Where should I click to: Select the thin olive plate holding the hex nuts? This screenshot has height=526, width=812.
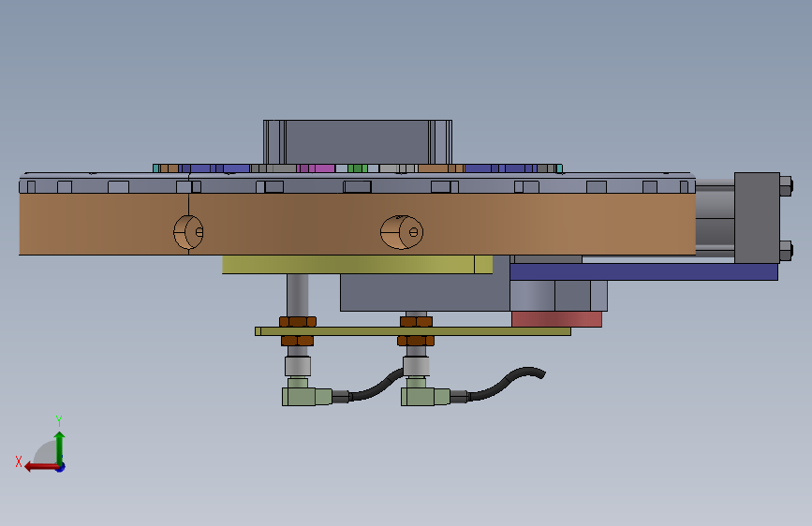pos(413,331)
